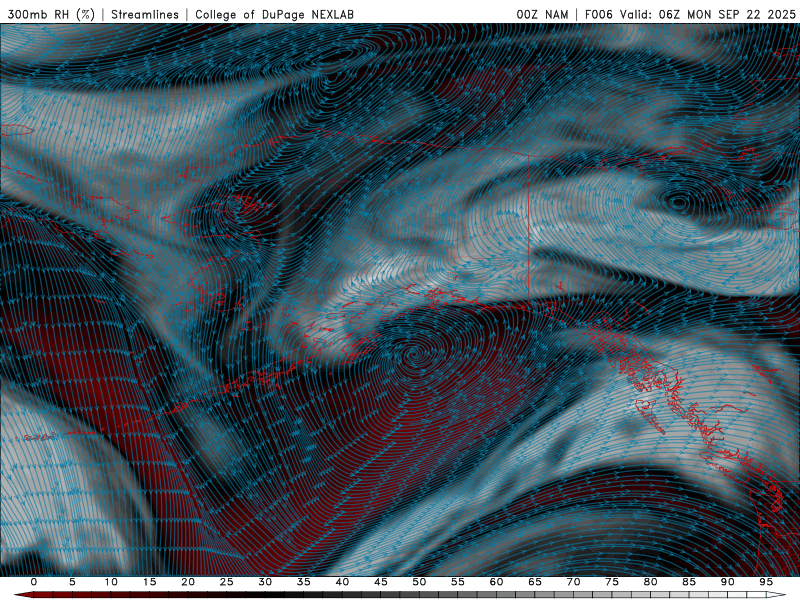Click the "Streamlines" label in the header
This screenshot has width=800, height=600.
tap(145, 14)
